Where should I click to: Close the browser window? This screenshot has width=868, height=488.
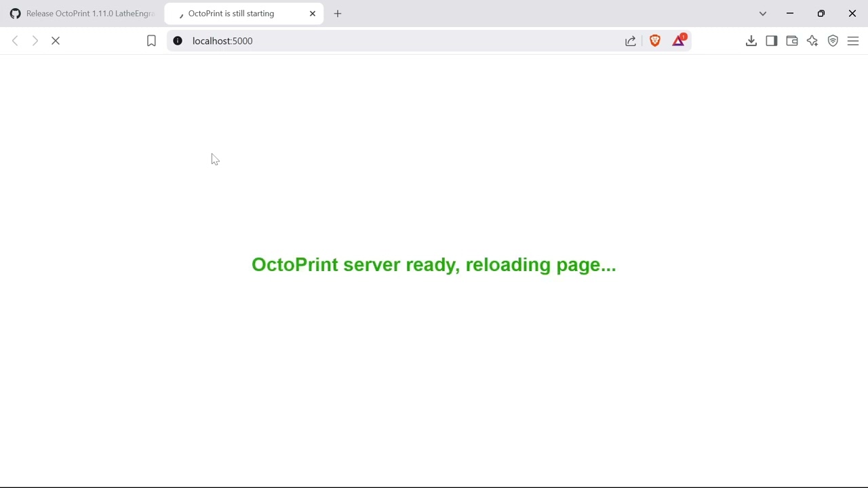click(x=852, y=14)
